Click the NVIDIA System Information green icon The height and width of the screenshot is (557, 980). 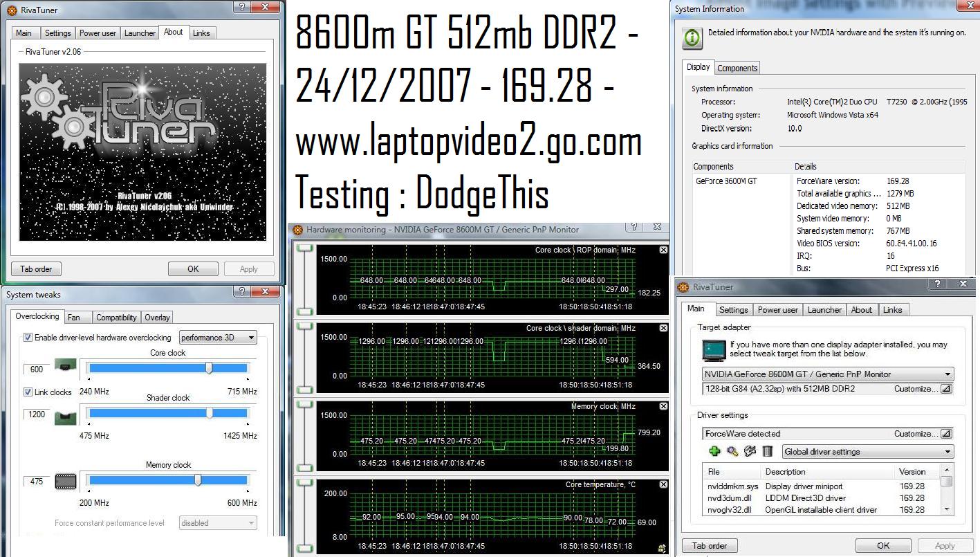tap(692, 38)
